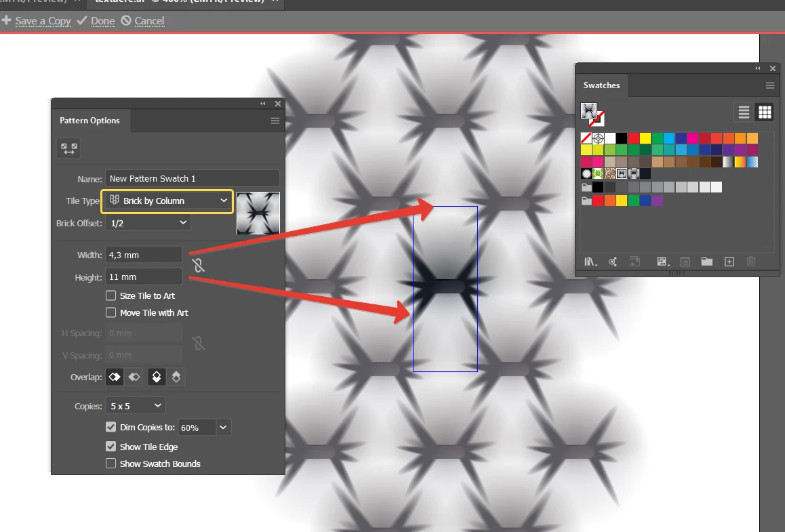Screen dimensions: 785x532
Task: Enable Show Swatch Bounds checkbox
Action: coord(110,464)
